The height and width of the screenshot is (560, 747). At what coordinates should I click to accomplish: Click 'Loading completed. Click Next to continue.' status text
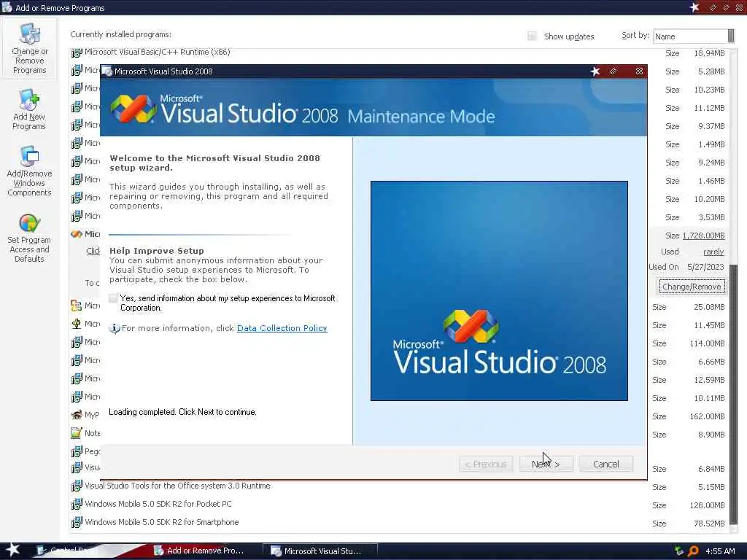click(182, 412)
